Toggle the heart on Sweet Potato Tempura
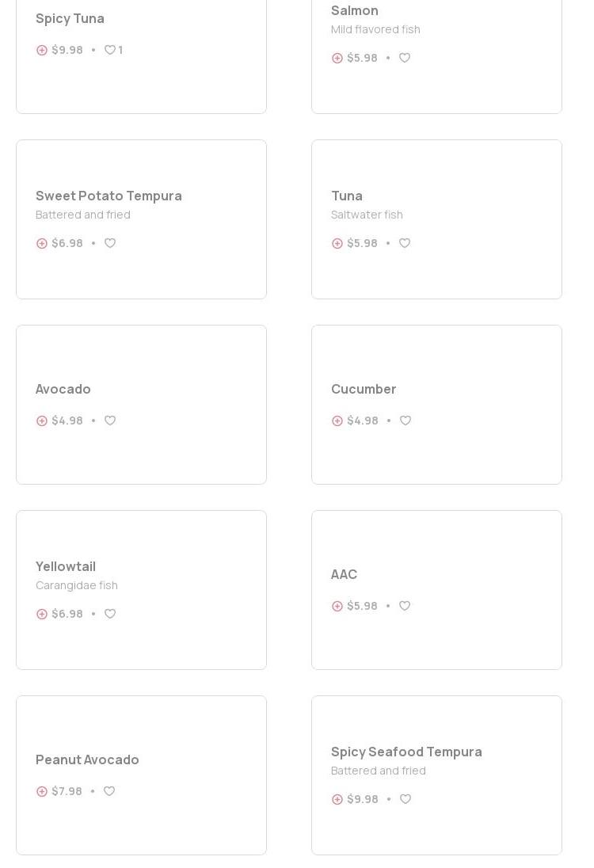Screen dimensions: 594x868 pos(110,243)
